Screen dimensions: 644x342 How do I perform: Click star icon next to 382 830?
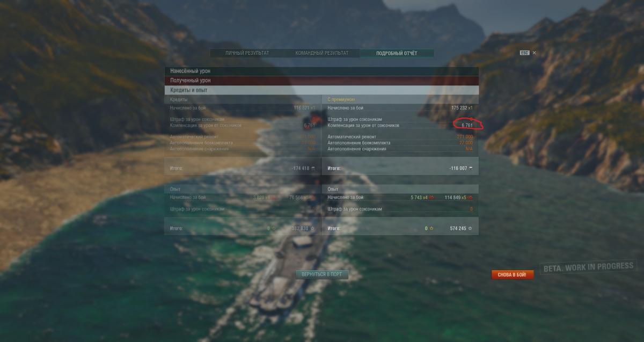(313, 228)
